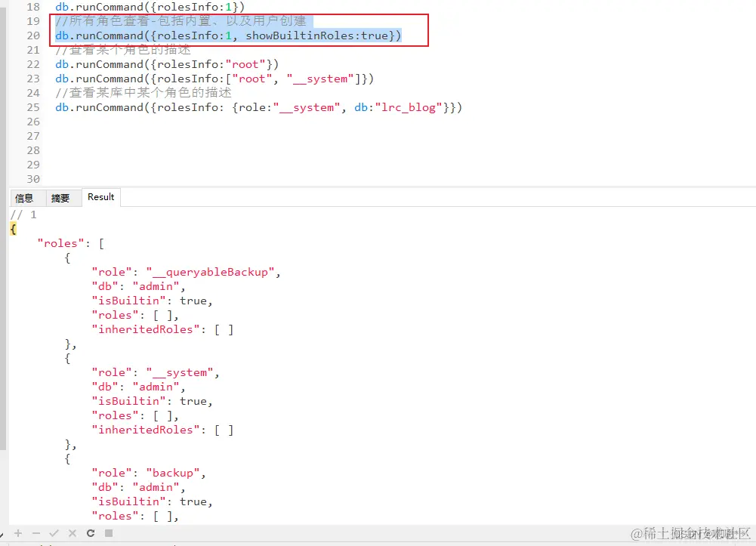Screen dimensions: 756x546
Task: Select the Result tab
Action: (100, 197)
